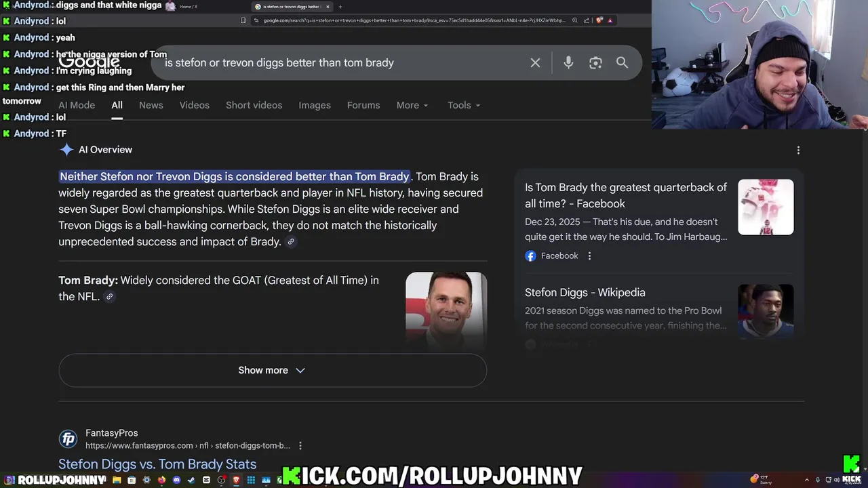This screenshot has height=488, width=868.
Task: Open the weather widget showing Sunny
Action: click(761, 480)
